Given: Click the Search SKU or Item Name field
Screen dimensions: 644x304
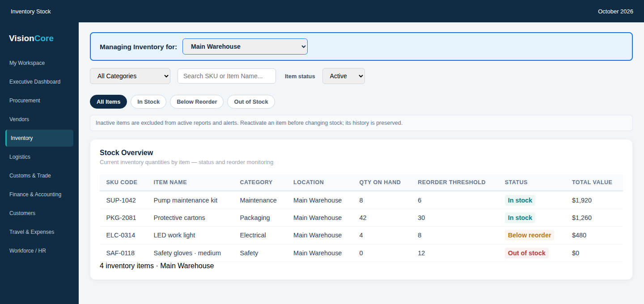Looking at the screenshot, I should coord(227,76).
